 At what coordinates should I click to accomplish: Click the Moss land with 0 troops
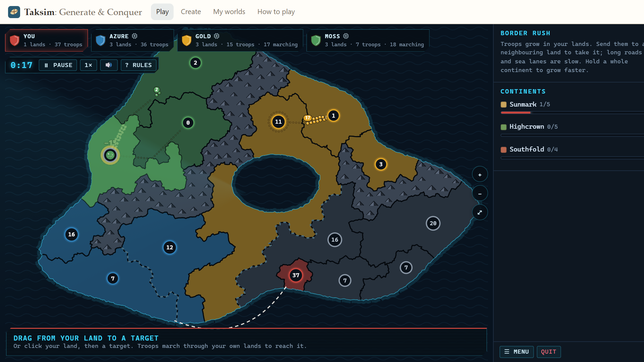(x=188, y=123)
